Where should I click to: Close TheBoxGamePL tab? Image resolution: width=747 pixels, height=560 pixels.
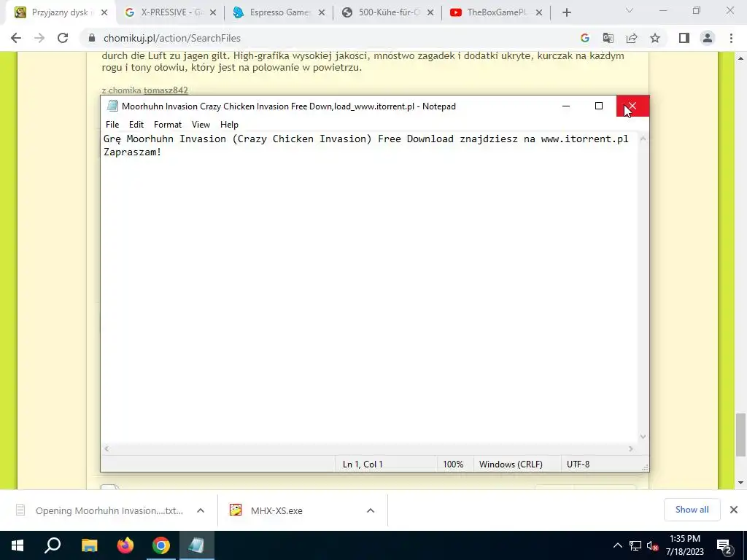pyautogui.click(x=539, y=13)
